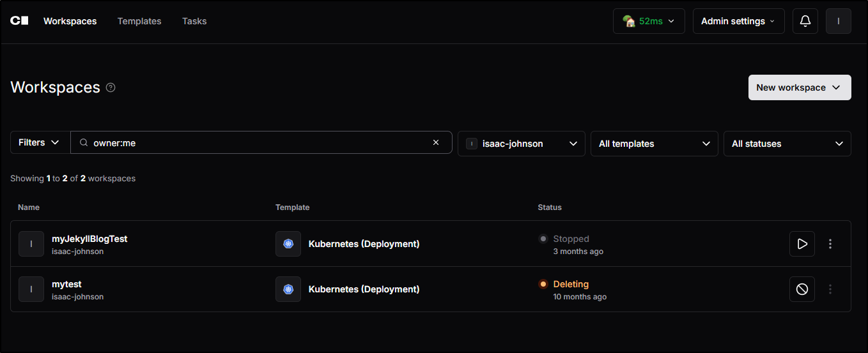Viewport: 868px width, 353px height.
Task: Open the isaac-johnson user filter dropdown
Action: pos(521,144)
